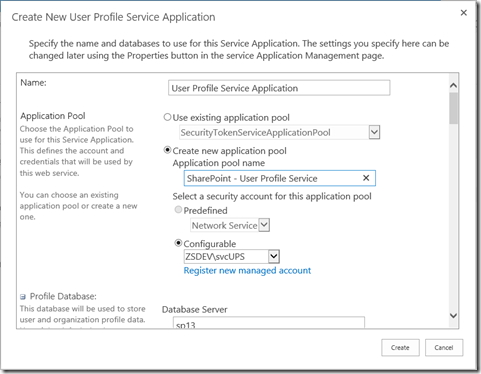Select Use existing application pool option
This screenshot has width=481, height=374.
pos(167,117)
